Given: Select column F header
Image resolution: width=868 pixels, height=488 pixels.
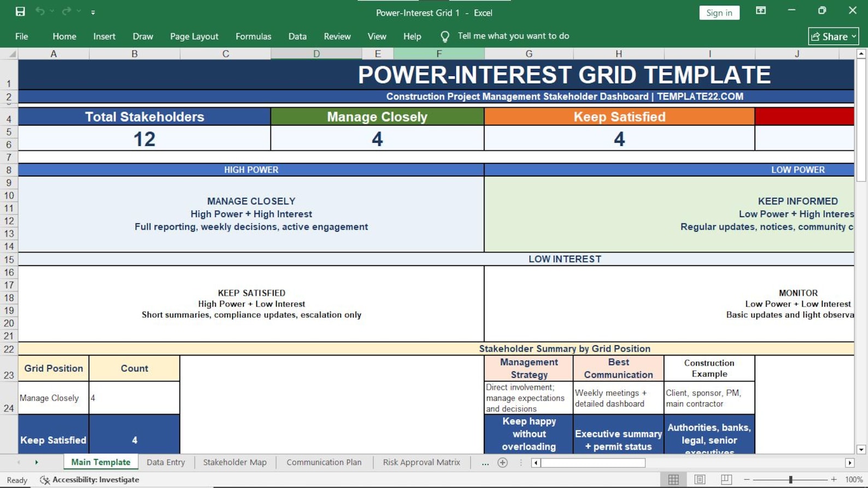Looking at the screenshot, I should [x=439, y=54].
